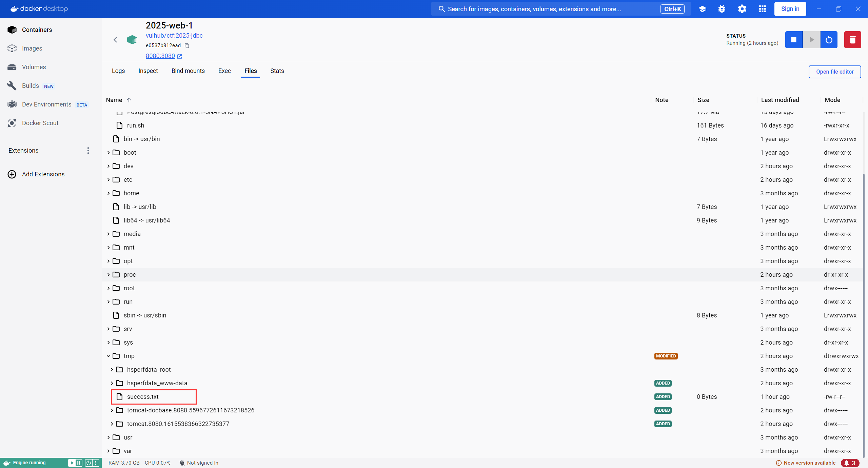Copy container ID e0537b812ead
Viewport: 868px width, 468px height.
[187, 45]
